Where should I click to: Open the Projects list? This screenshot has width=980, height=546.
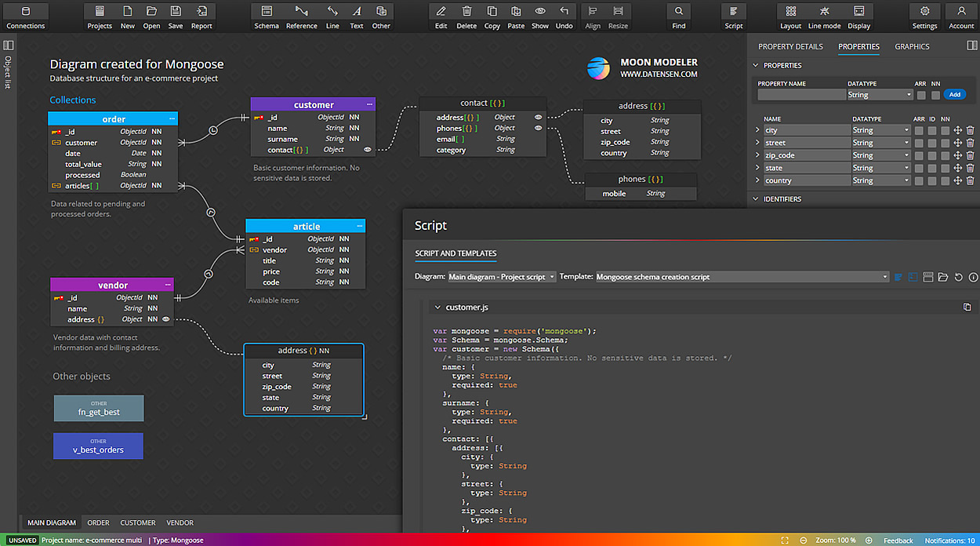pyautogui.click(x=100, y=16)
